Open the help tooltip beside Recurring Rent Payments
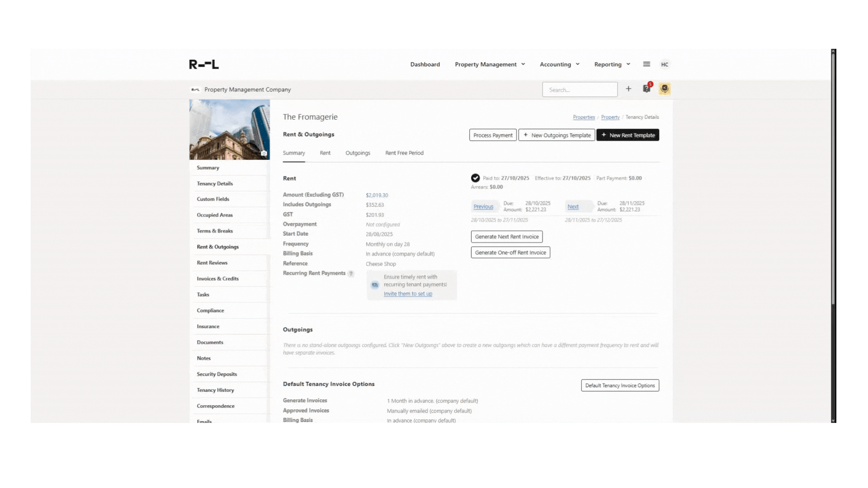Image resolution: width=868 pixels, height=488 pixels. [x=351, y=273]
